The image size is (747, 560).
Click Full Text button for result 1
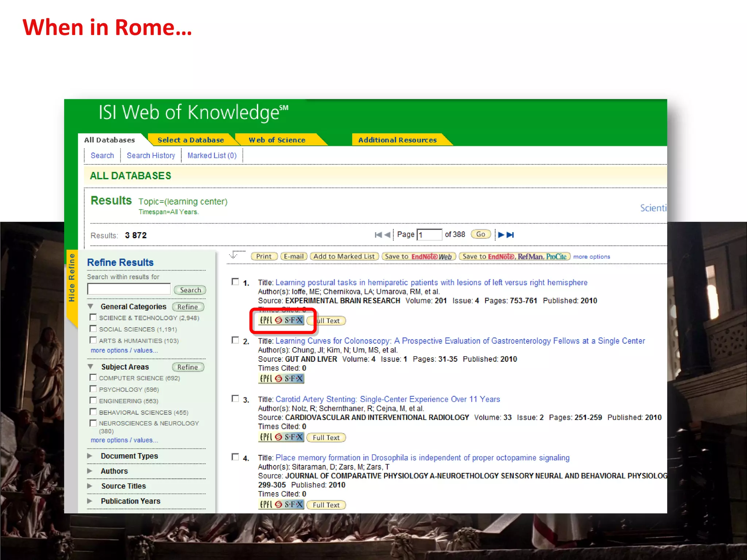click(x=326, y=321)
